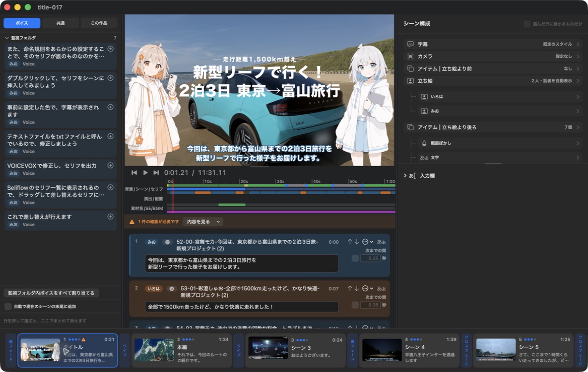
Task: Skip to next scene in playback controls
Action: tap(156, 172)
